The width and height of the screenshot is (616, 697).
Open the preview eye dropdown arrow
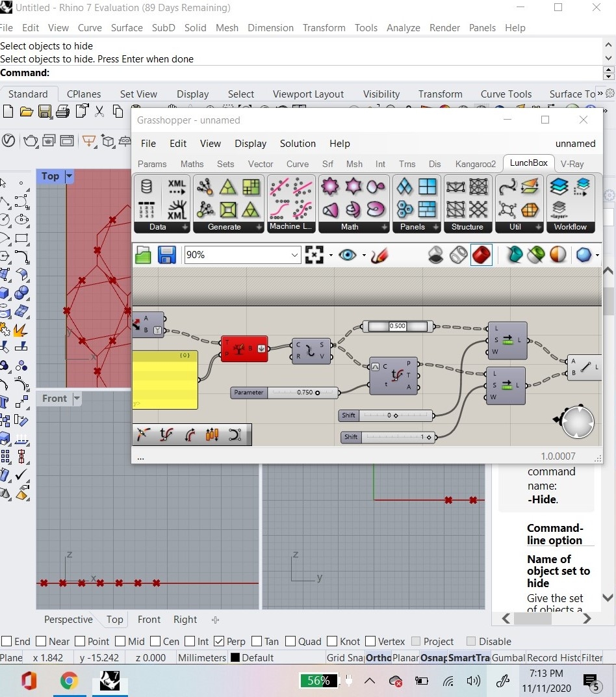(x=364, y=255)
